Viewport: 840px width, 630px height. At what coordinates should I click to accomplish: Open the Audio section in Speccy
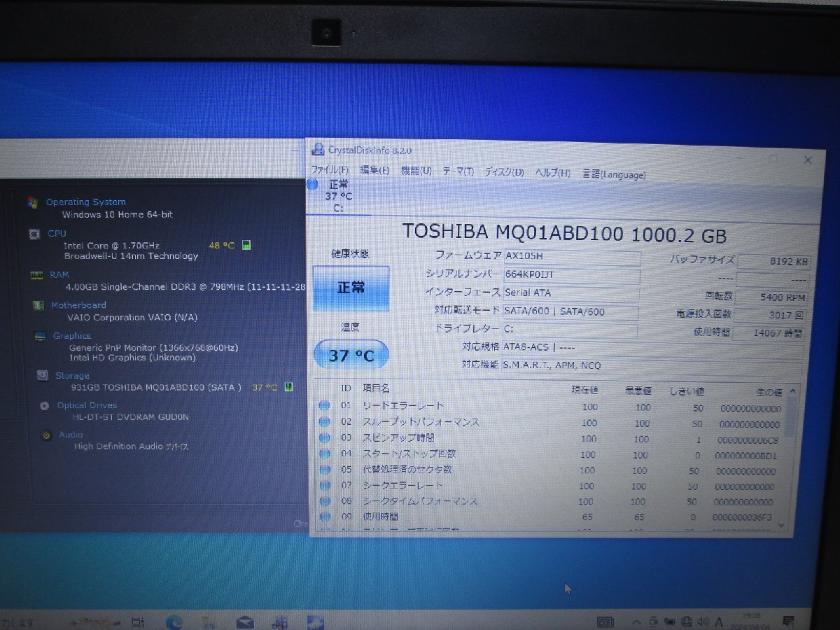pos(71,435)
